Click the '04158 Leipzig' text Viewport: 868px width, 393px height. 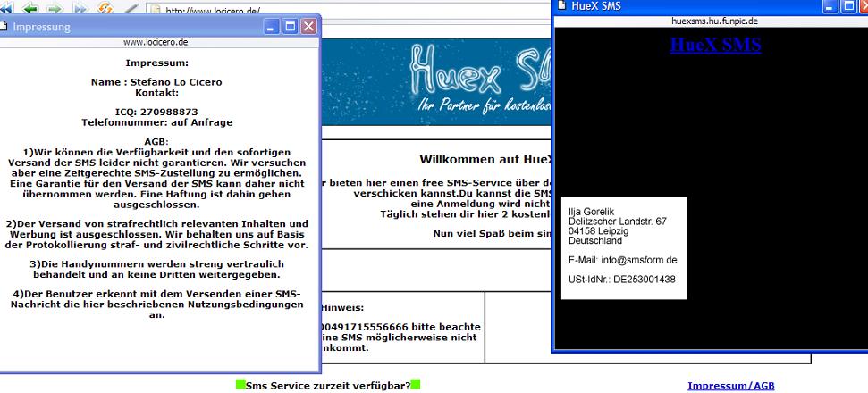pos(598,231)
